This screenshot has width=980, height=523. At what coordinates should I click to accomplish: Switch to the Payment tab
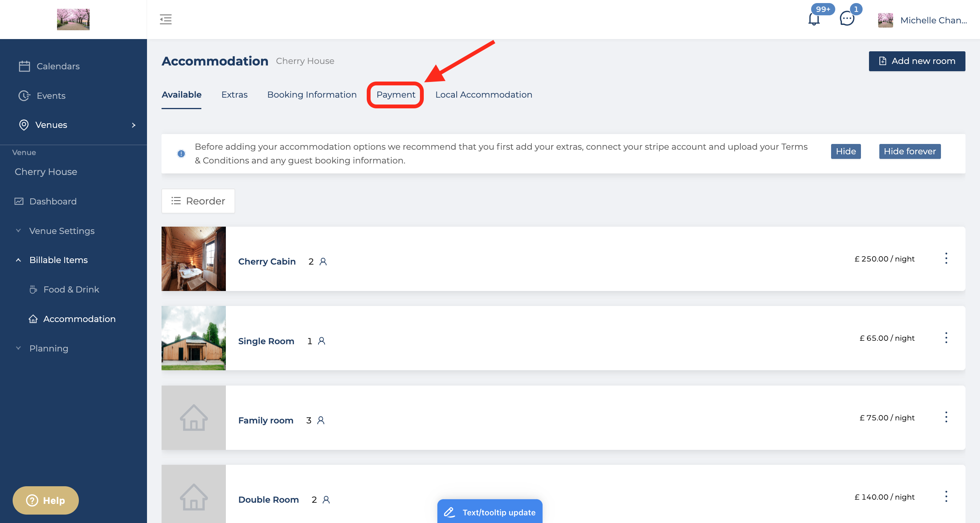(395, 95)
